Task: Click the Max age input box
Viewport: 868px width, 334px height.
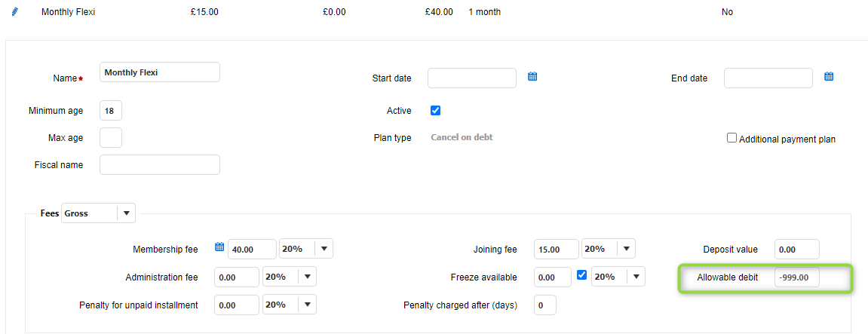Action: (110, 138)
